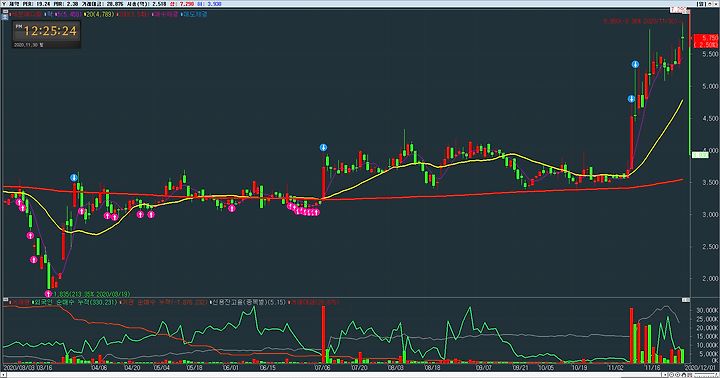Click 신용잔고율(종목별)(5.15) legend
Viewport: 720px width, 378px height.
coord(248,303)
